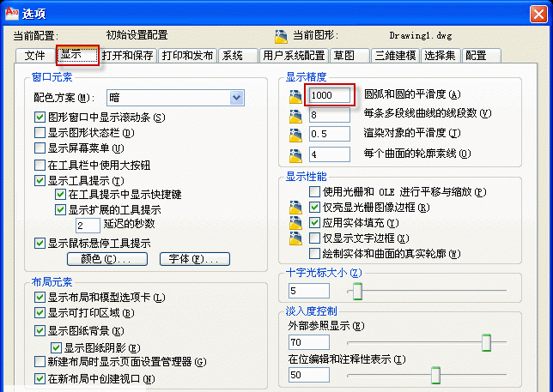Toggle the 在工具栏中使用大按钮 checkbox

(x=39, y=165)
